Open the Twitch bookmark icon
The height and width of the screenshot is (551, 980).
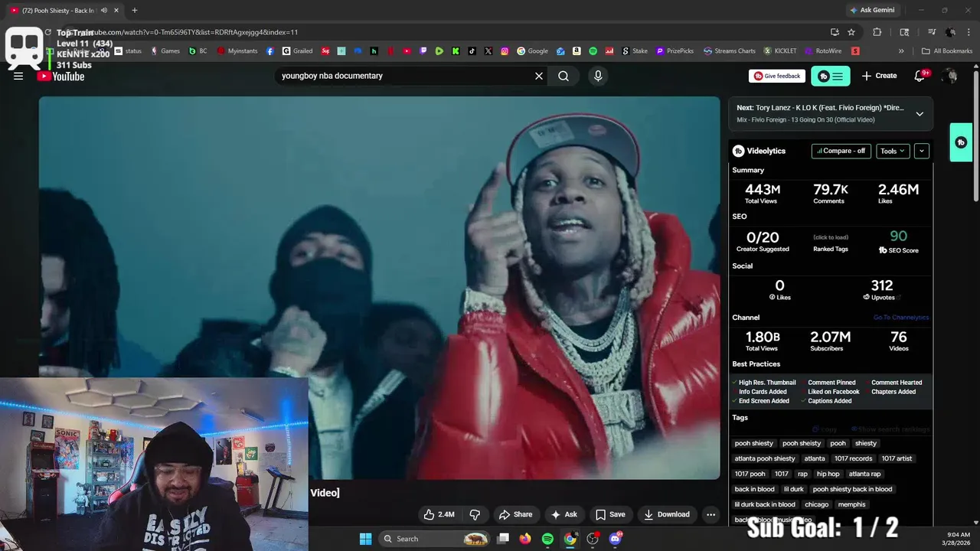point(423,51)
